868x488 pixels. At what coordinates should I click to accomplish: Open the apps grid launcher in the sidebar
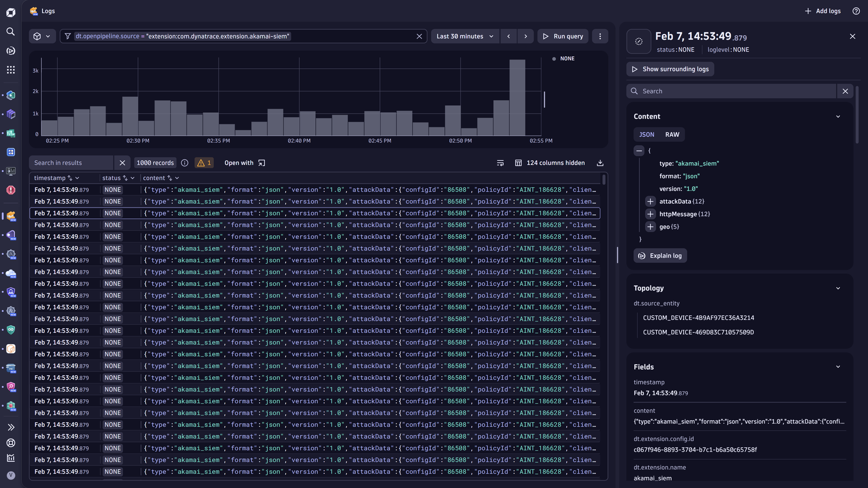tap(10, 69)
